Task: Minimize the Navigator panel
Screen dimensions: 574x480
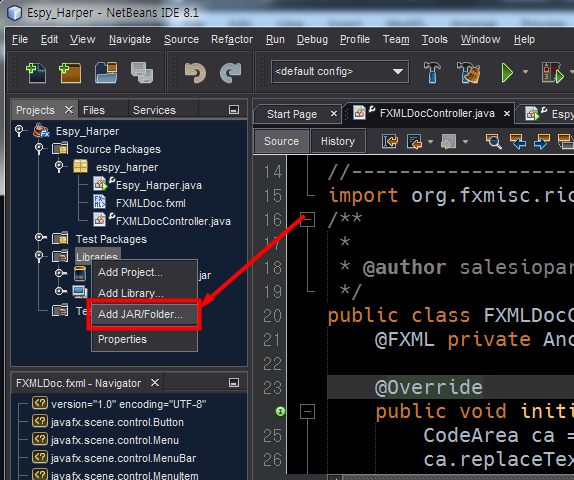Action: point(234,383)
